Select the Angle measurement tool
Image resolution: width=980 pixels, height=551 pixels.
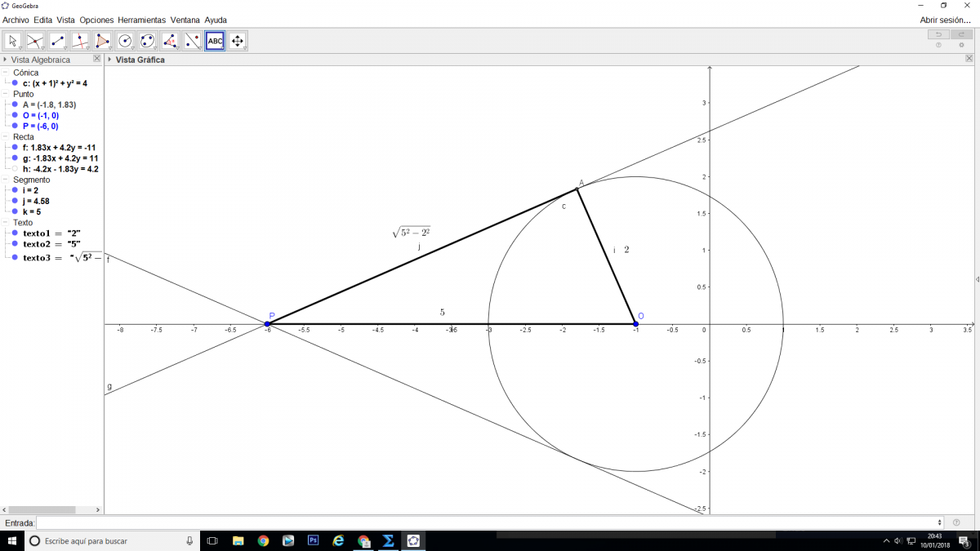pyautogui.click(x=170, y=41)
